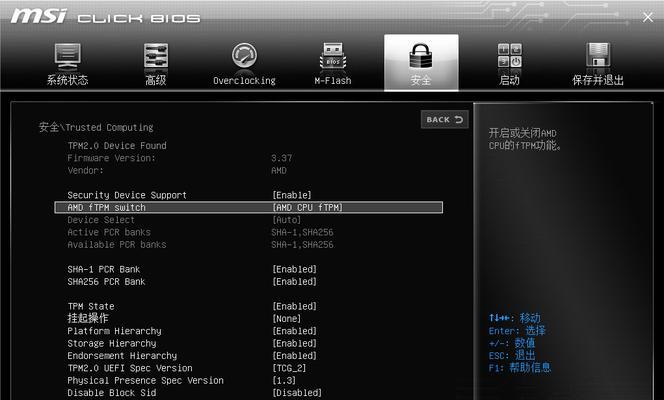The width and height of the screenshot is (664, 400).
Task: Change Endorsement Hierarchy [Enabled] value
Action: pyautogui.click(x=295, y=356)
